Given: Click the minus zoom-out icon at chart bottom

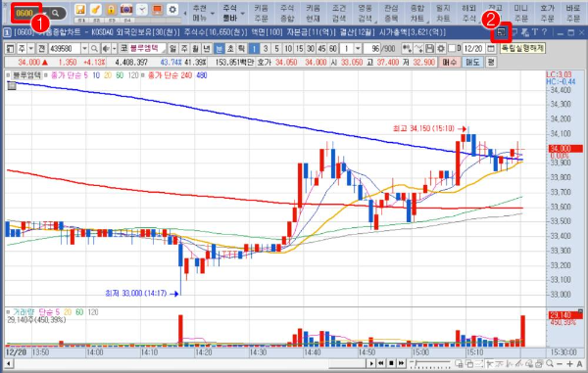Looking at the screenshot, I should pos(560,363).
